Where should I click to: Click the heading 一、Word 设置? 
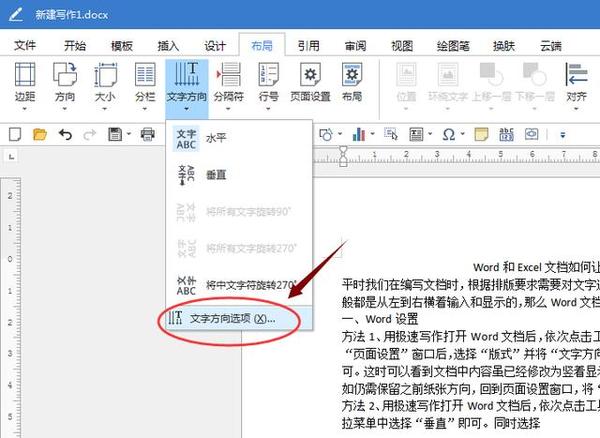(380, 319)
